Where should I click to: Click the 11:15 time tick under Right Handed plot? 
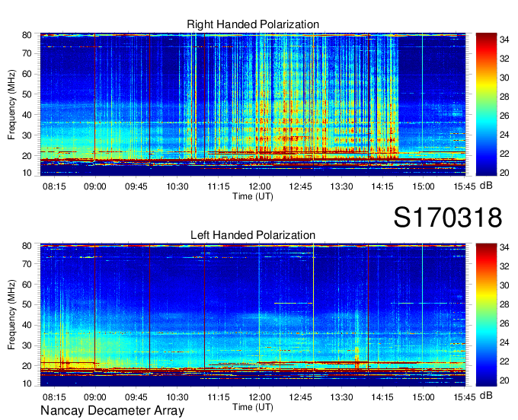coord(219,186)
